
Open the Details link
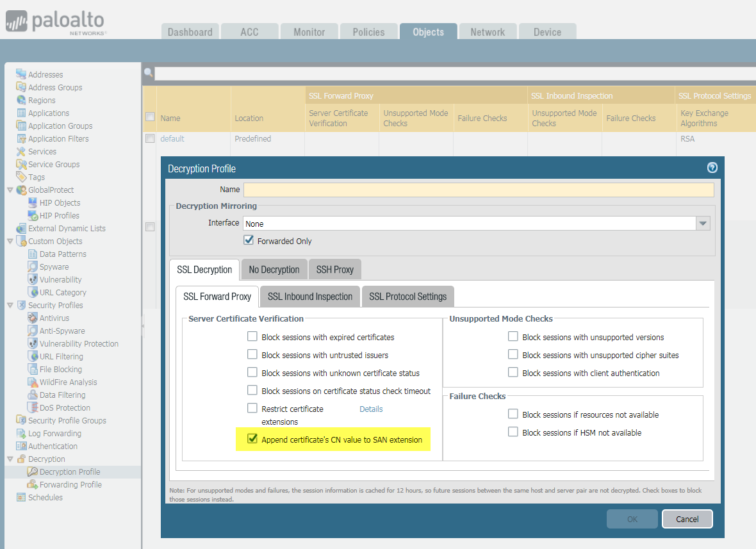(371, 409)
